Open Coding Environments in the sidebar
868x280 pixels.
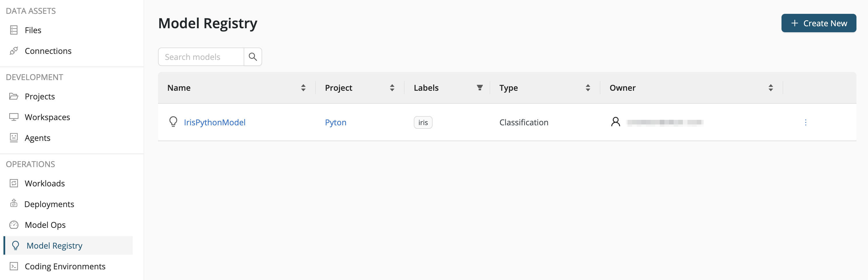coord(65,266)
